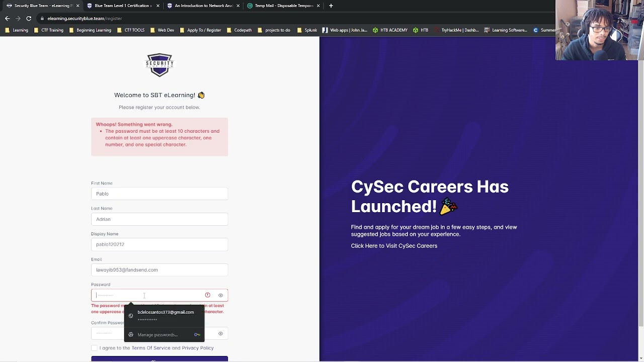This screenshot has height=362, width=644.
Task: Edit the Email field
Action: tap(159, 270)
